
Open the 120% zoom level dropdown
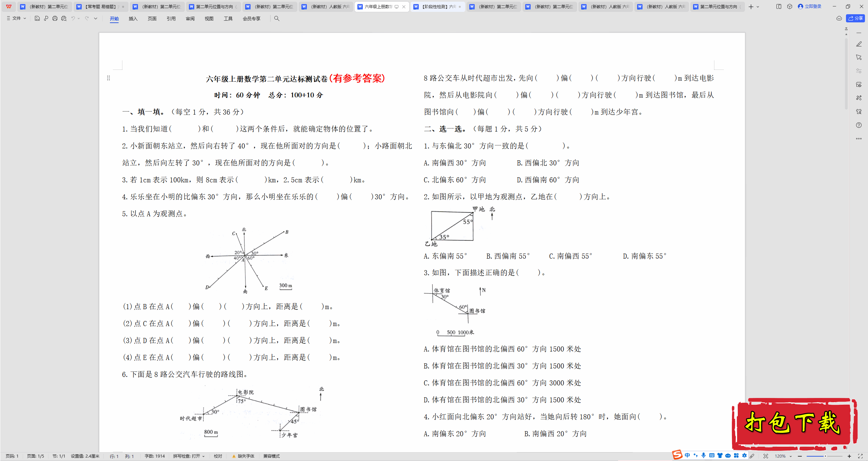(x=783, y=456)
